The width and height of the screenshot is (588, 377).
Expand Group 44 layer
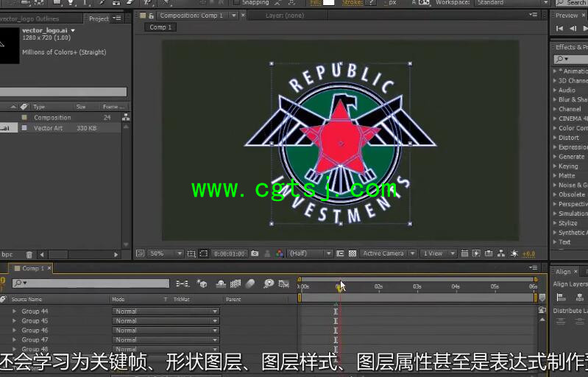[14, 311]
